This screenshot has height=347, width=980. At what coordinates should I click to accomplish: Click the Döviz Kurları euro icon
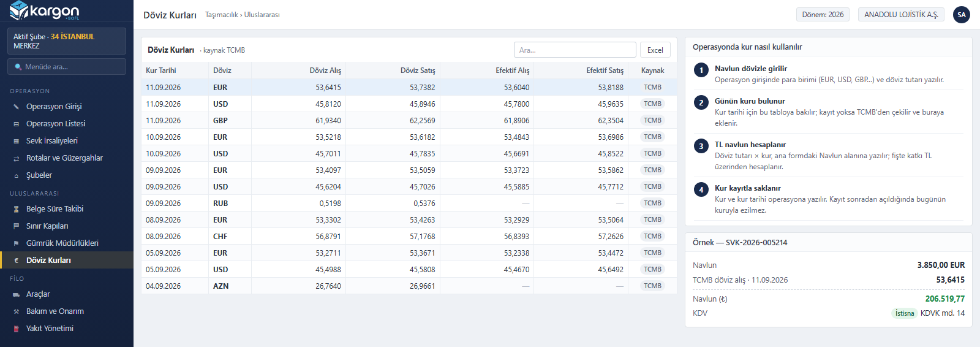click(x=17, y=261)
